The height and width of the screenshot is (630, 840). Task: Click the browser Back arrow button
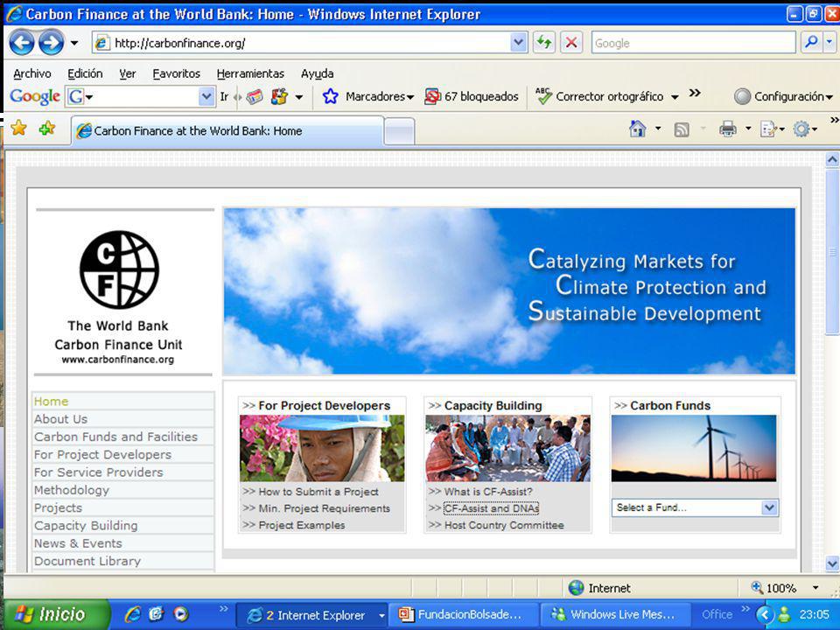[x=22, y=42]
